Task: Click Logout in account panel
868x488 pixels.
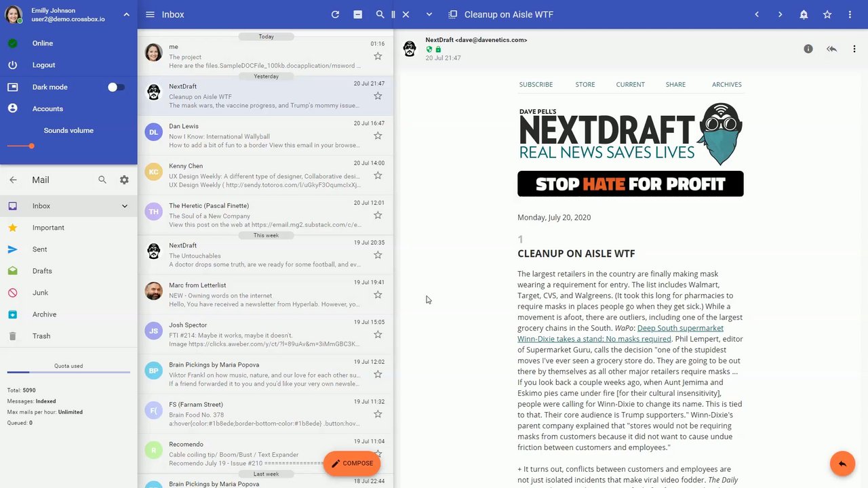Action: 68,65
